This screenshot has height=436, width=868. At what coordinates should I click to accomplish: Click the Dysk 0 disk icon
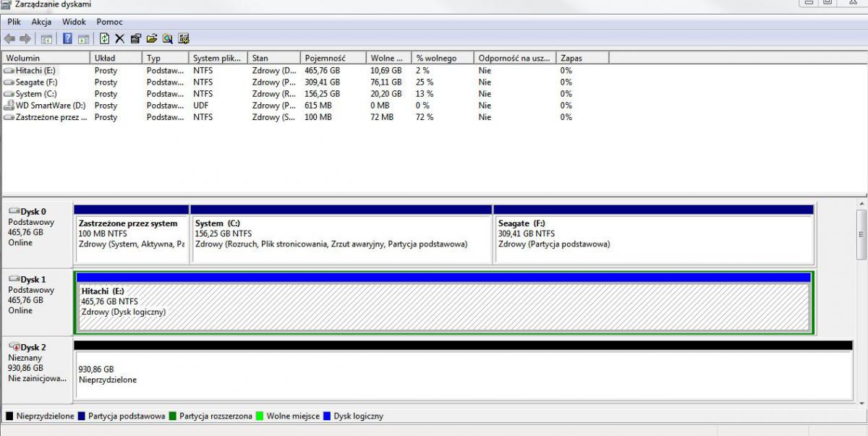(14, 212)
